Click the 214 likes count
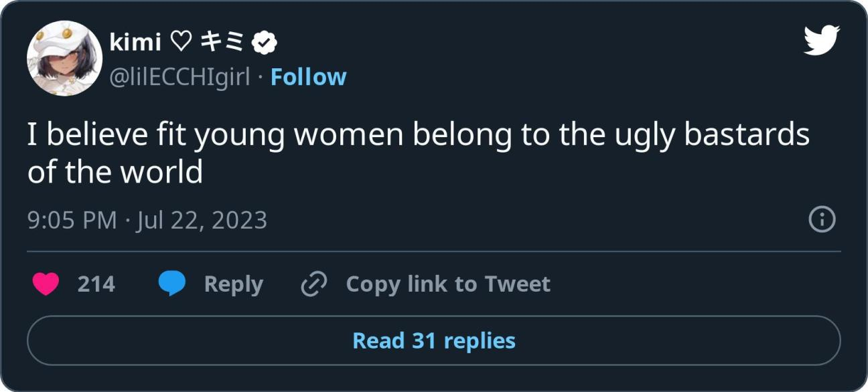 (96, 284)
